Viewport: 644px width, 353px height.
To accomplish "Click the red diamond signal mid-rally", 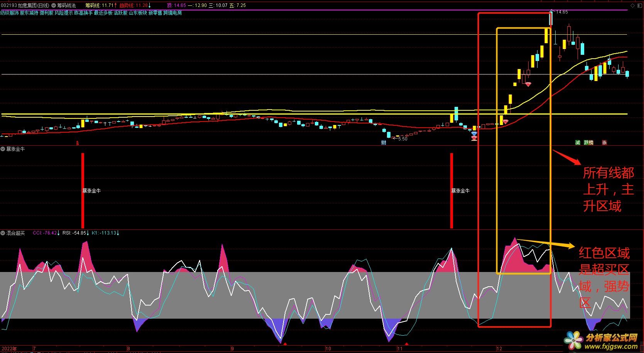I will [528, 84].
